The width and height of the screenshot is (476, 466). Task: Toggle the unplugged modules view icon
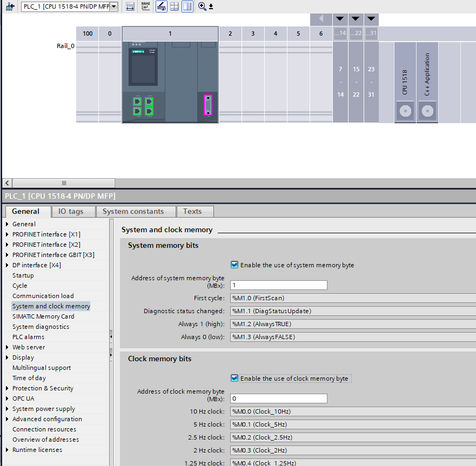(161, 6)
